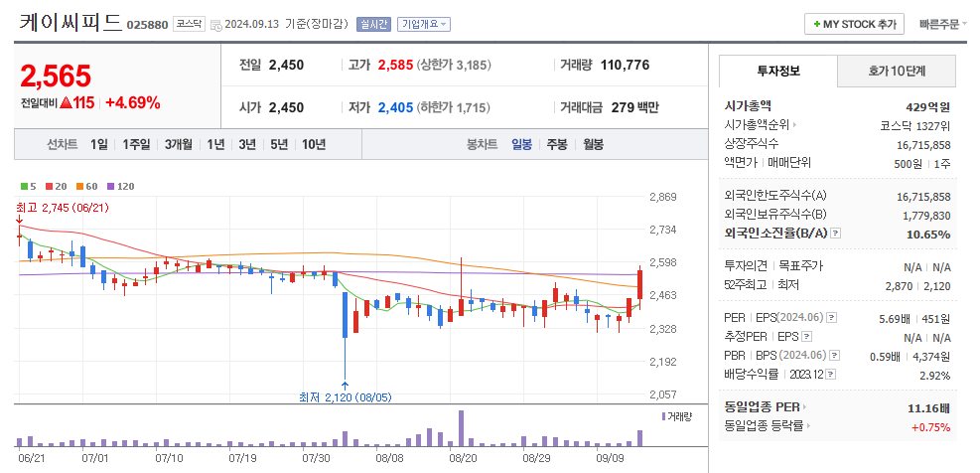This screenshot has width=980, height=473.
Task: Click the help icon next to 추정PER EPS
Action: coord(807,337)
